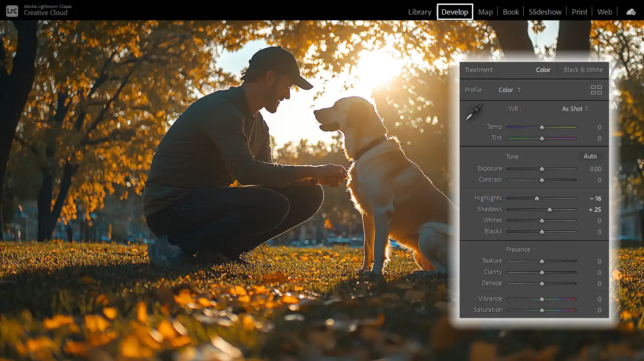Click the Shadows label text
644x361 pixels.
[490, 209]
